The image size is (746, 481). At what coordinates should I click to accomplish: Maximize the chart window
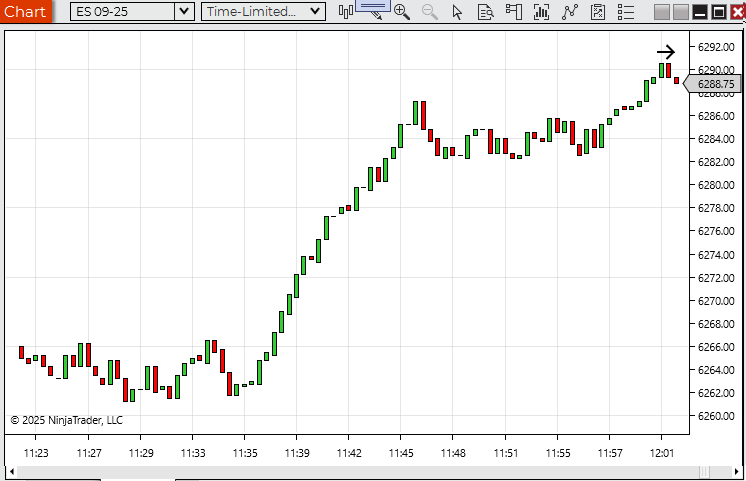pyautogui.click(x=718, y=12)
